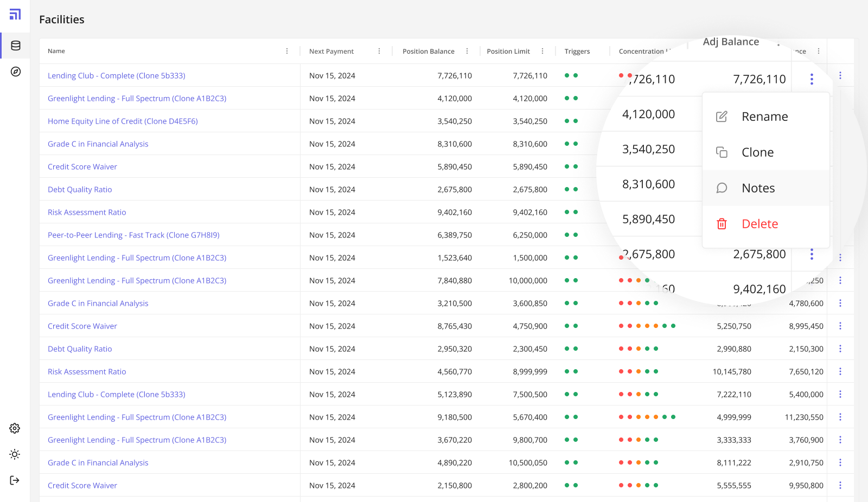Image resolution: width=868 pixels, height=502 pixels.
Task: Open Next Payment column options menu
Action: coord(379,51)
